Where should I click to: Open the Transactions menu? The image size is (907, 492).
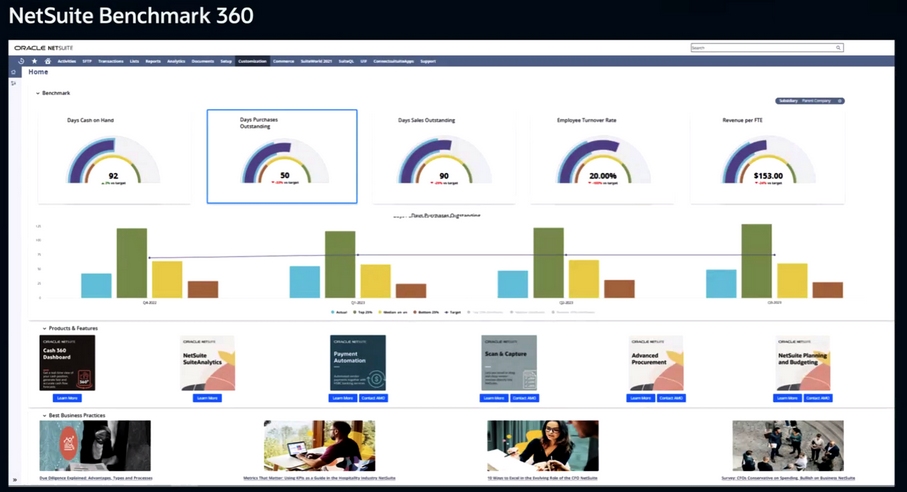tap(110, 61)
